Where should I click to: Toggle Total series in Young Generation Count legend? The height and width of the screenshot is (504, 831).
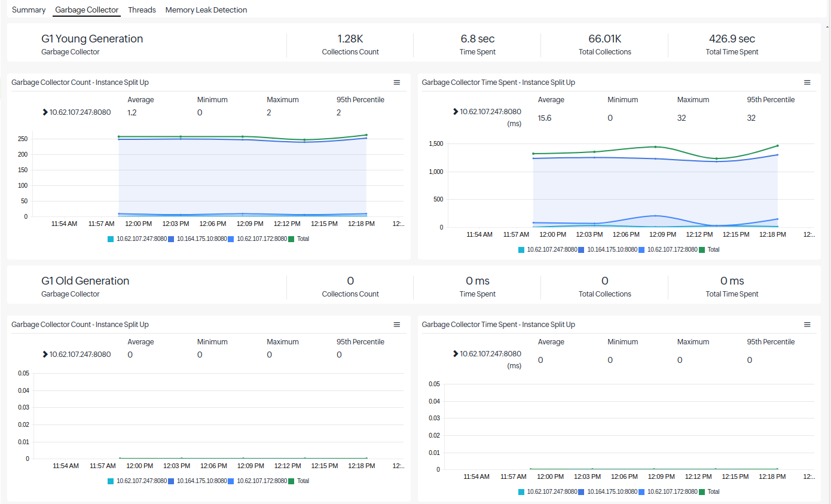[x=299, y=239]
